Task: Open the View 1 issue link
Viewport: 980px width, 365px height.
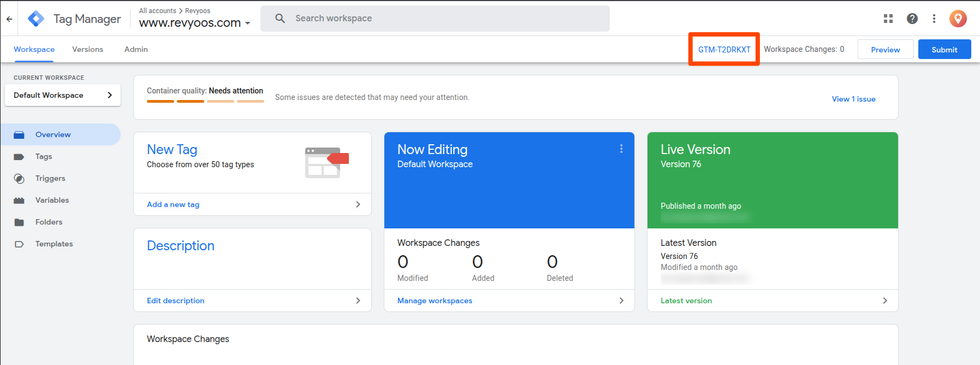Action: point(853,99)
